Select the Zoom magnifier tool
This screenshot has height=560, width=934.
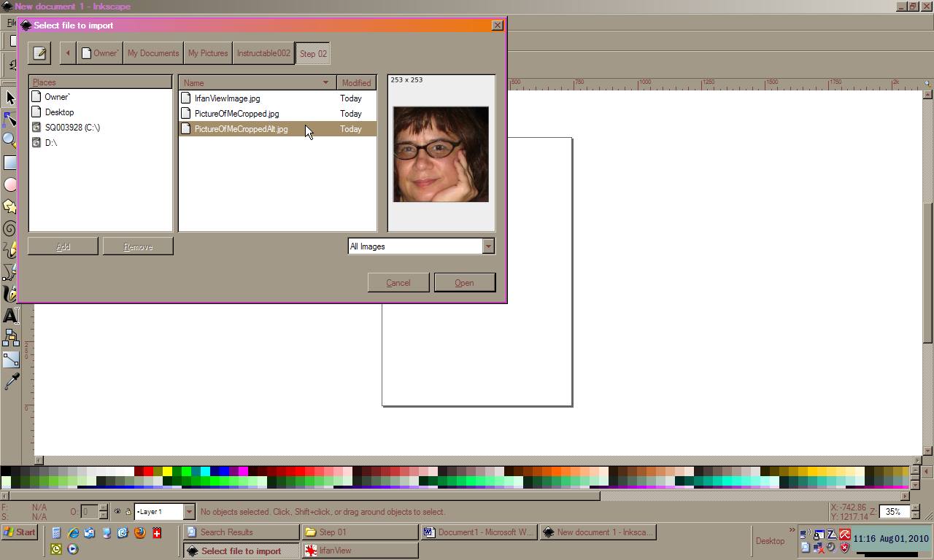tap(9, 140)
